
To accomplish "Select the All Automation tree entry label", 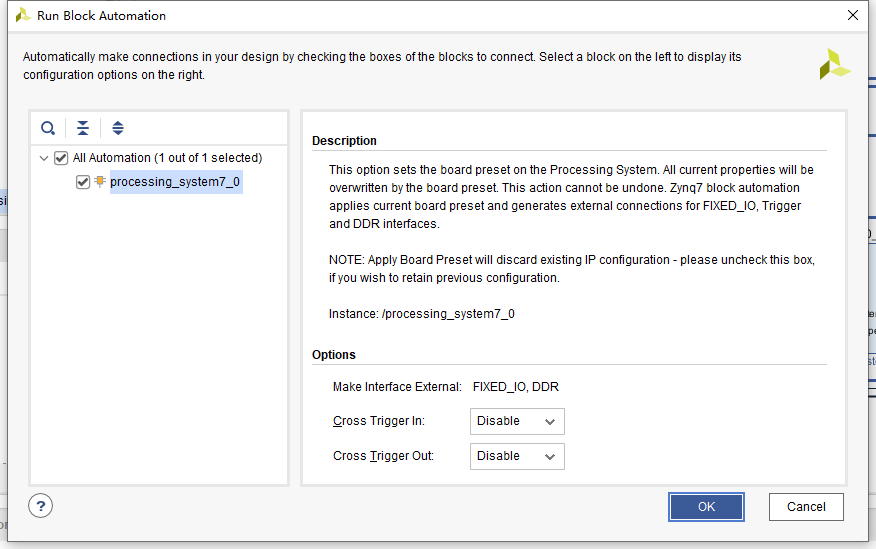I will (x=168, y=158).
